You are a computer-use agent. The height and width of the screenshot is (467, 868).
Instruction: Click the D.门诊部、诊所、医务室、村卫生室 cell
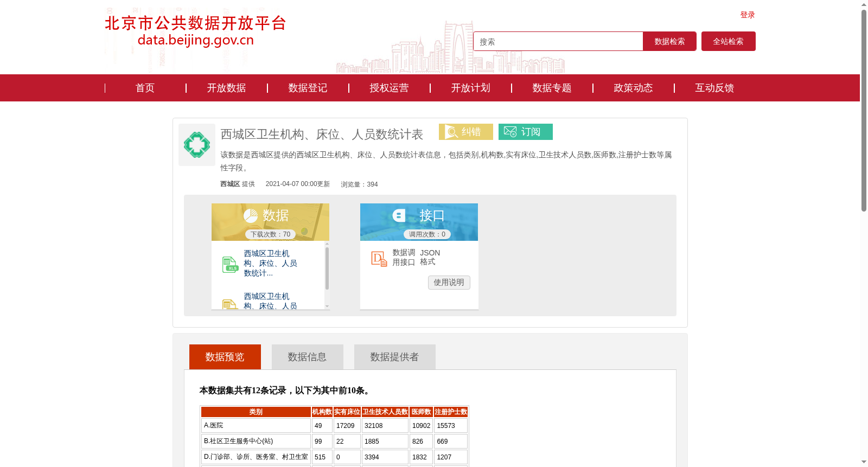point(256,457)
